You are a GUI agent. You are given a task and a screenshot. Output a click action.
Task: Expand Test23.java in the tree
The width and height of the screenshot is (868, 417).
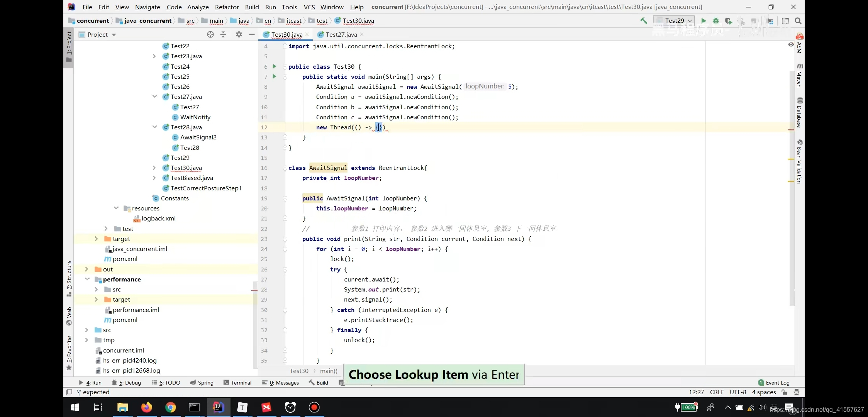pyautogui.click(x=154, y=56)
